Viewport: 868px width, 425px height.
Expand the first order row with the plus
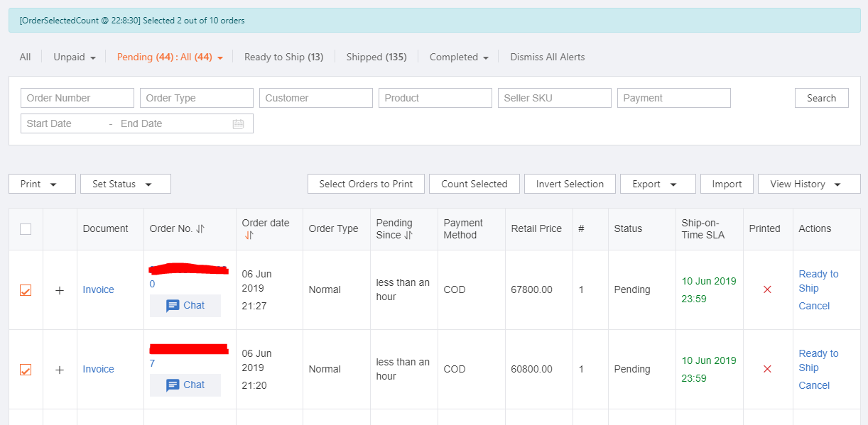[x=60, y=289]
